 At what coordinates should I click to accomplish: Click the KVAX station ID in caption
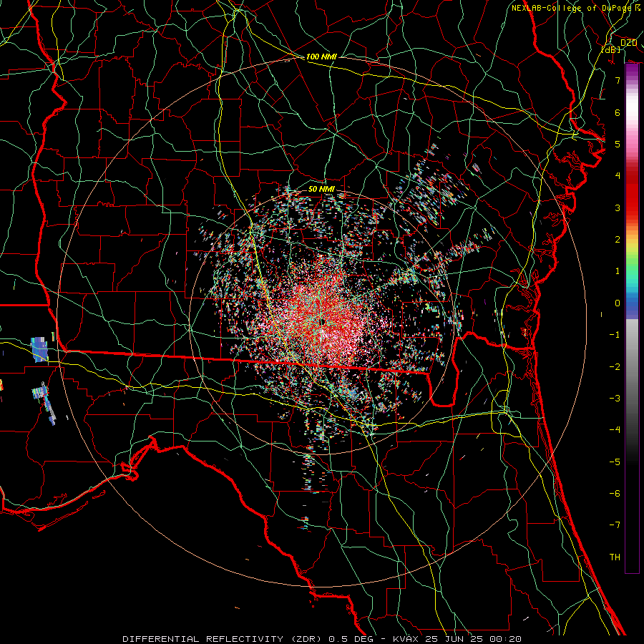tap(406, 639)
